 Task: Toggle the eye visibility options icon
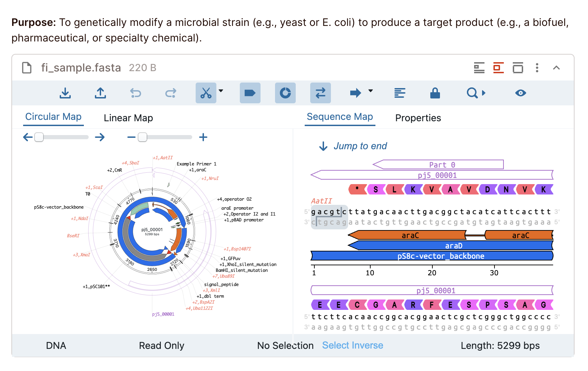(x=520, y=93)
